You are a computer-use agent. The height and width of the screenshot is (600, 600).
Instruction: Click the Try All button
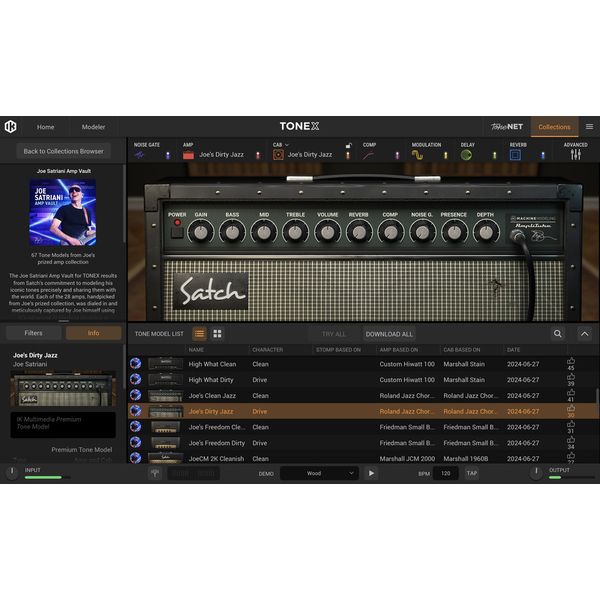pyautogui.click(x=334, y=334)
